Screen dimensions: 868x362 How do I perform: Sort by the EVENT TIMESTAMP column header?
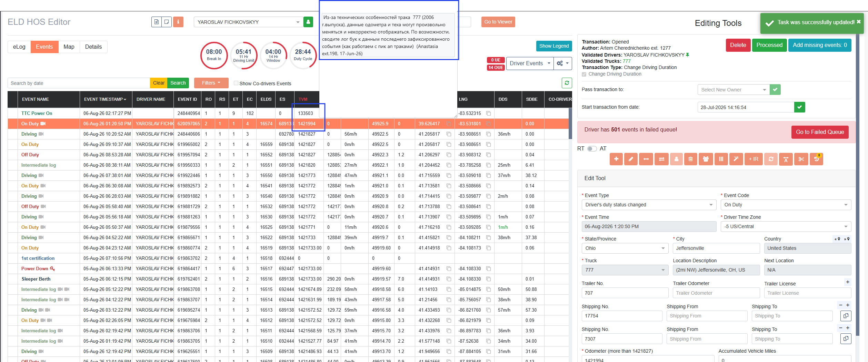pyautogui.click(x=105, y=99)
